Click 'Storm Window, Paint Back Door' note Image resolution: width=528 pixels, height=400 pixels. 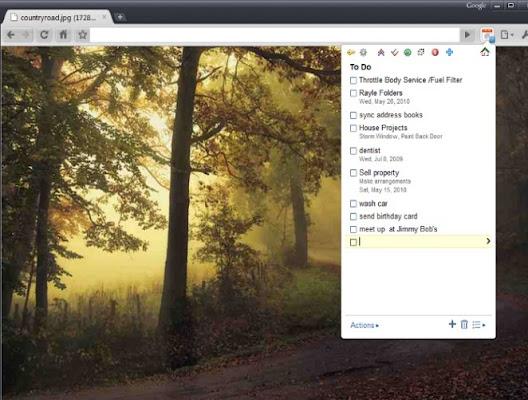click(x=401, y=136)
